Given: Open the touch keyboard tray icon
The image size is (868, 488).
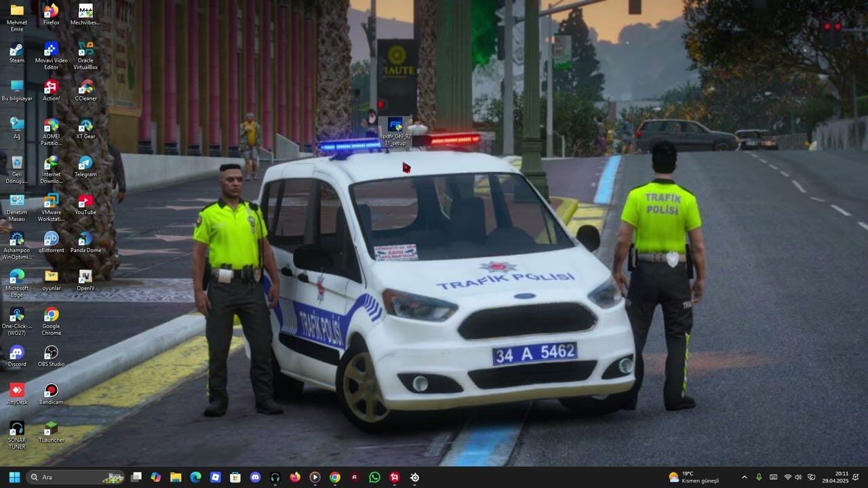Looking at the screenshot, I should (x=773, y=477).
